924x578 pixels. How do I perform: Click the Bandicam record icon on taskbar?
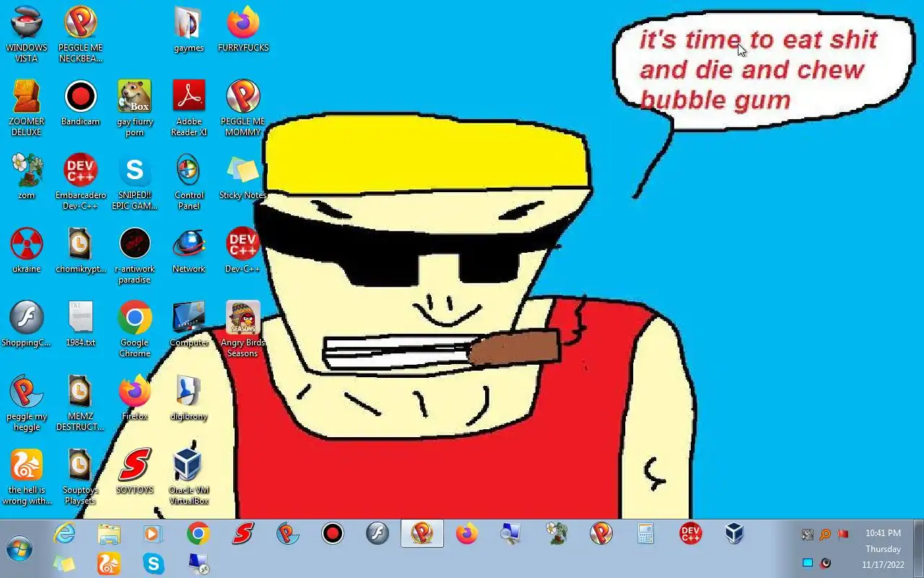click(x=333, y=534)
